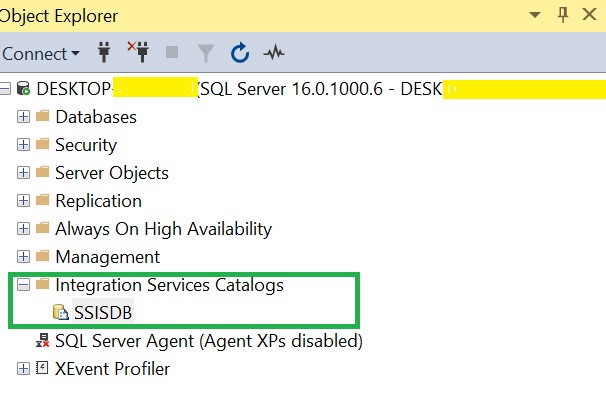Viewport: 606px width, 415px height.
Task: Click the Stop square icon in toolbar
Action: pos(172,52)
